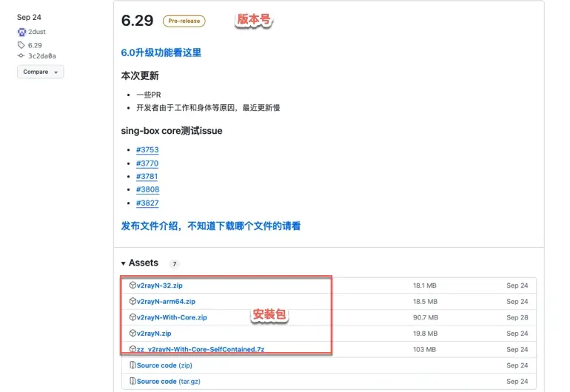The height and width of the screenshot is (392, 570).
Task: Open issue #3753
Action: click(x=147, y=149)
